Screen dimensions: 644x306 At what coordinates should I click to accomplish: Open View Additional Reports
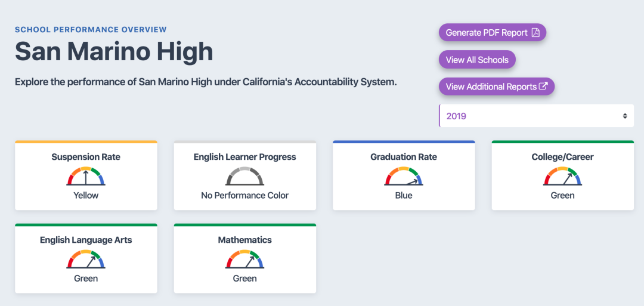[x=497, y=86]
